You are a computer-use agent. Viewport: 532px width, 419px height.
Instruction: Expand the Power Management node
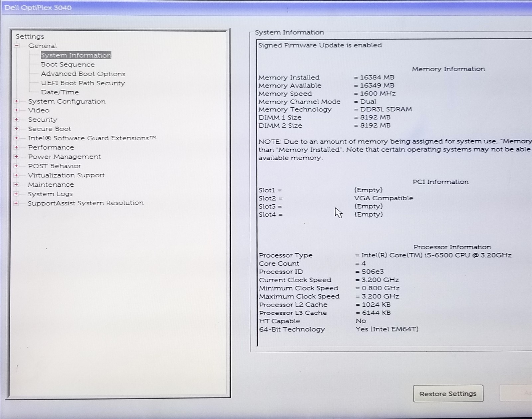[16, 156]
